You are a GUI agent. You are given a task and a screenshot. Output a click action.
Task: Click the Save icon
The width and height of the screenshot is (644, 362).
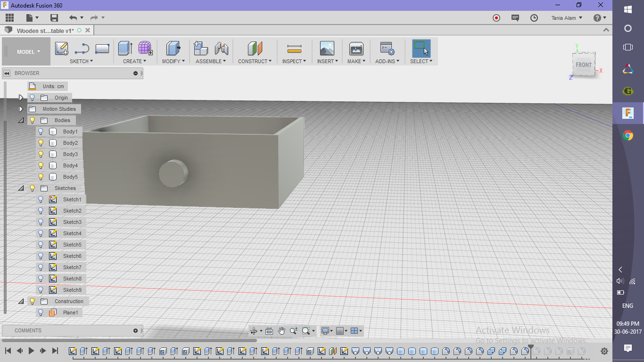pos(54,18)
